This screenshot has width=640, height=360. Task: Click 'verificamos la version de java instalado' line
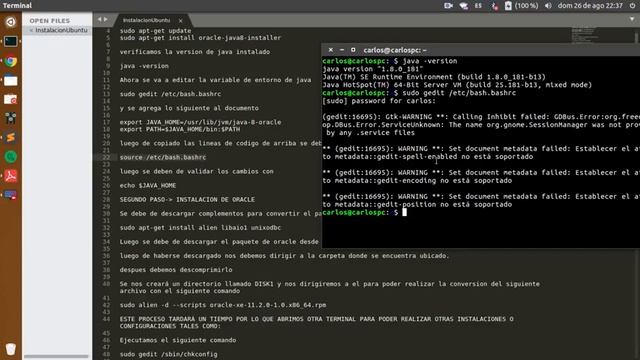pos(195,52)
